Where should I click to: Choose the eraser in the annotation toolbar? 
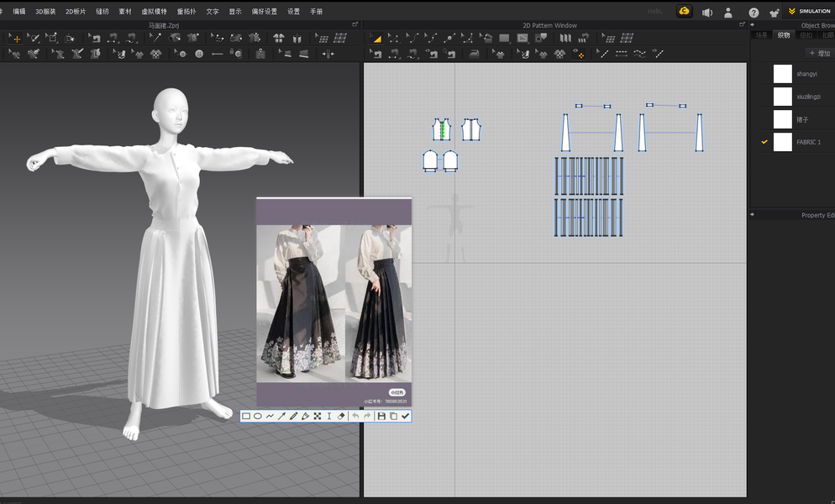341,416
